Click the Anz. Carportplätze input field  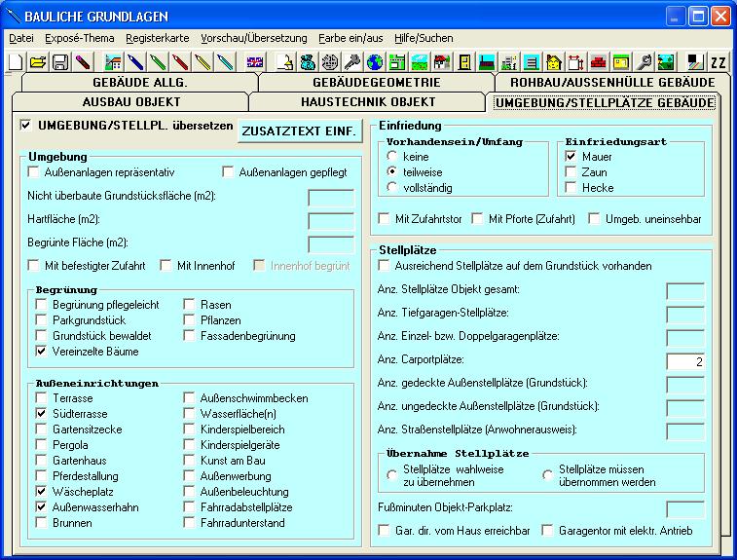pyautogui.click(x=685, y=361)
